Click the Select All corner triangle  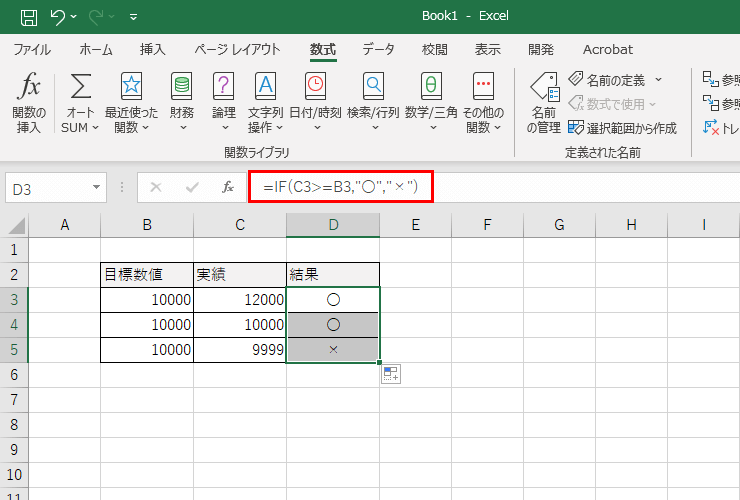tap(16, 226)
